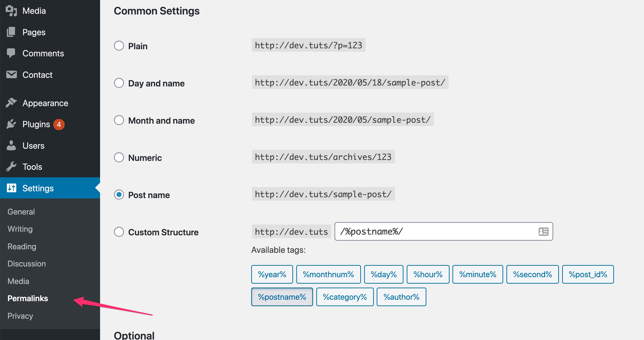Click the Numeric archives example URL

(323, 157)
